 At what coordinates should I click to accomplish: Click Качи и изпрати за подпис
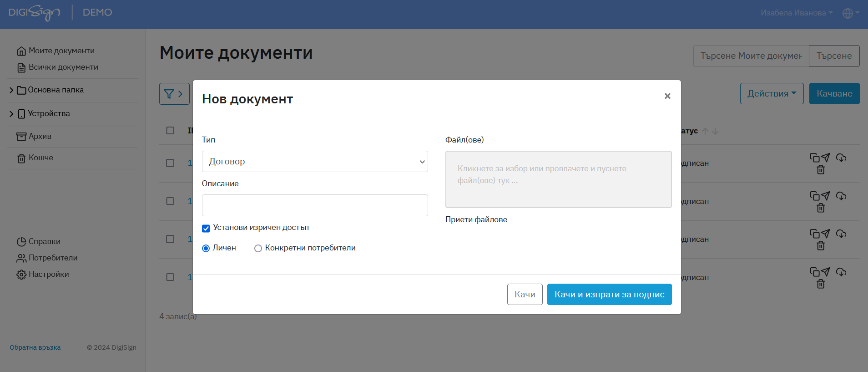(609, 295)
